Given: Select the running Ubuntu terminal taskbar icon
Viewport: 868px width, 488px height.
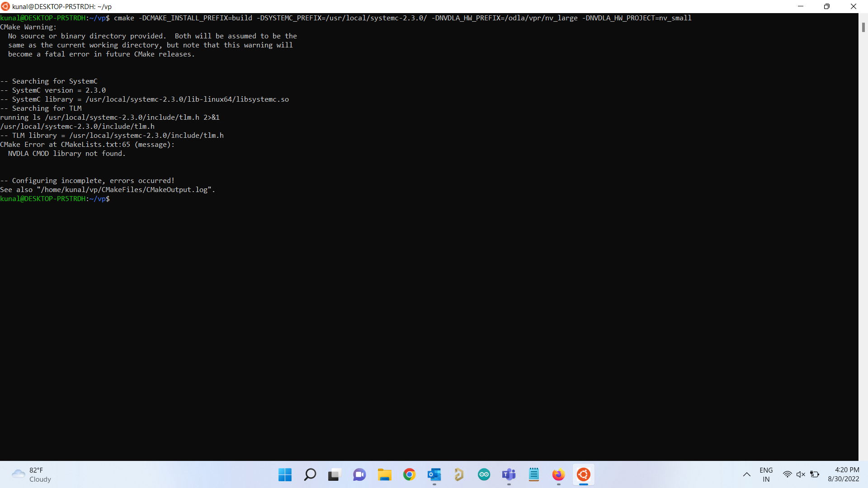Looking at the screenshot, I should (x=583, y=474).
